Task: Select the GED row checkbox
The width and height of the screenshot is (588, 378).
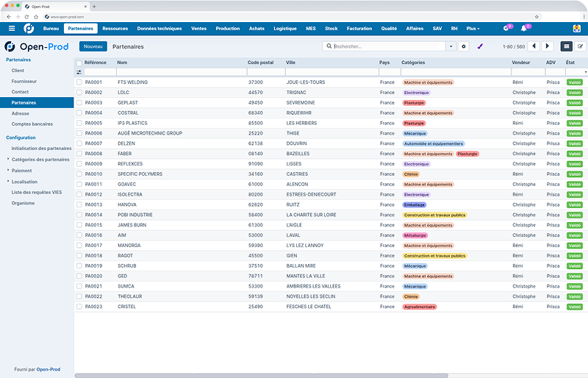Action: pos(79,276)
